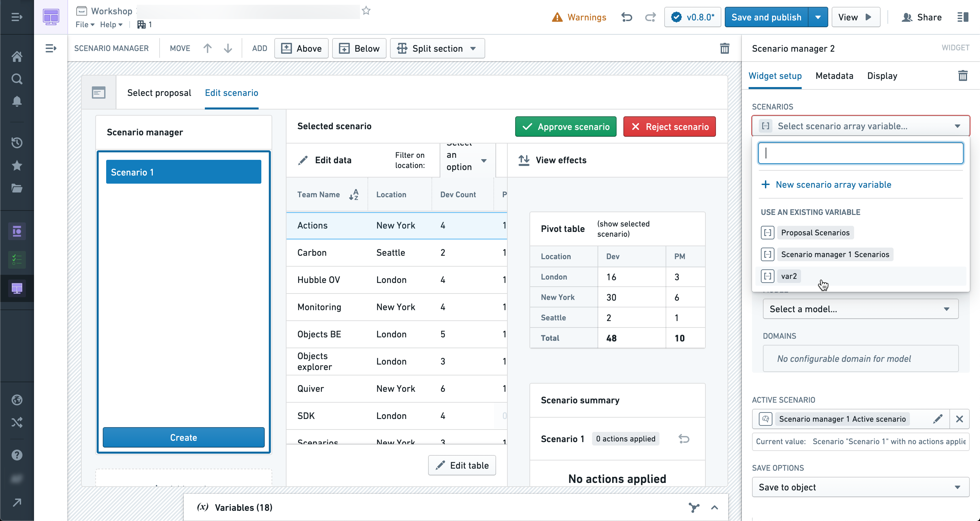Image resolution: width=980 pixels, height=521 pixels.
Task: Open the notifications bell icon
Action: tap(17, 101)
